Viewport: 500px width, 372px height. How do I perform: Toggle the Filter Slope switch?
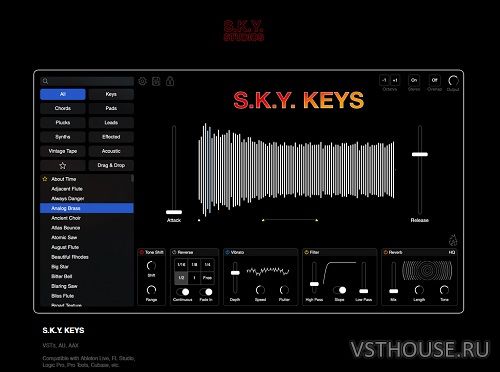coord(339,290)
